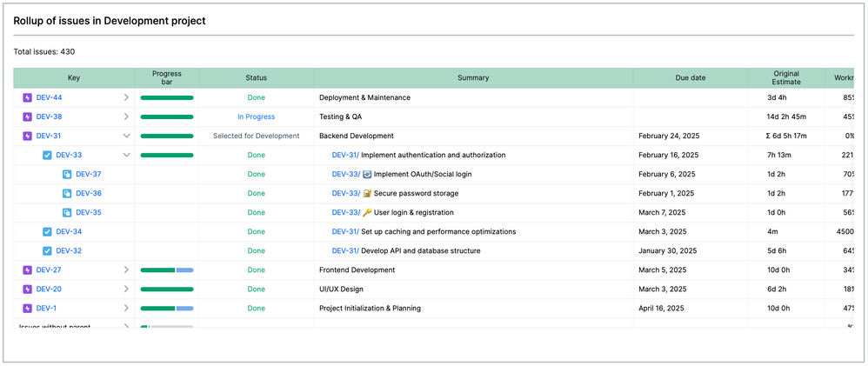Click the epic icon beside DEV-27
The image size is (868, 366).
(27, 270)
